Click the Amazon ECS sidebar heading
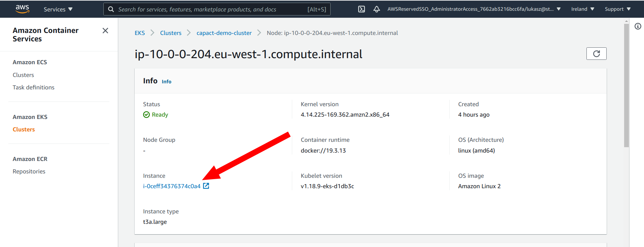Image resolution: width=644 pixels, height=247 pixels. [30, 62]
